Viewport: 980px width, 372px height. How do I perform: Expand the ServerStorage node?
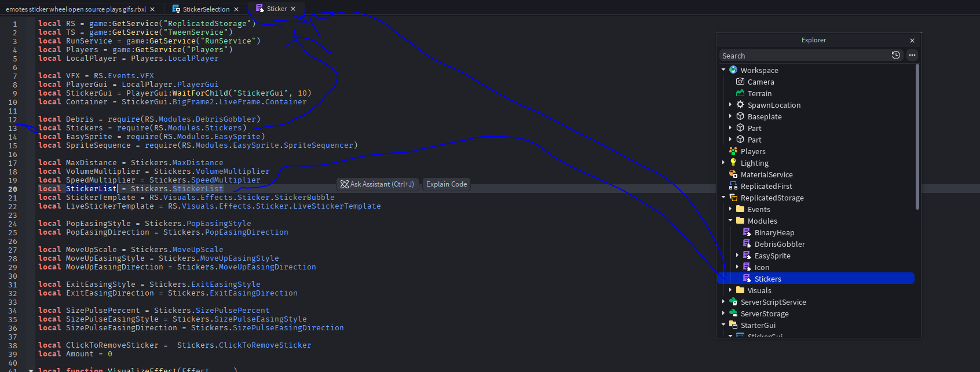coord(723,313)
